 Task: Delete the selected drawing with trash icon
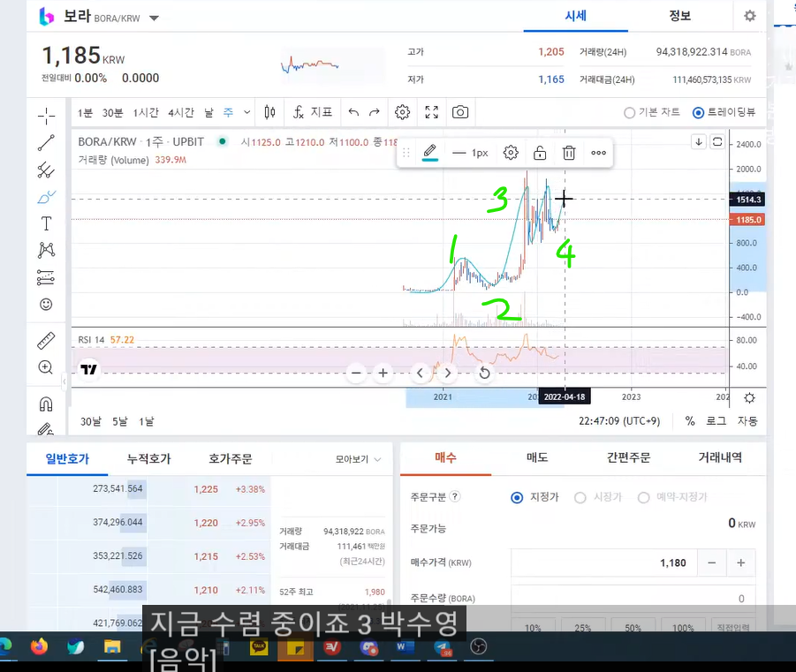pos(569,152)
